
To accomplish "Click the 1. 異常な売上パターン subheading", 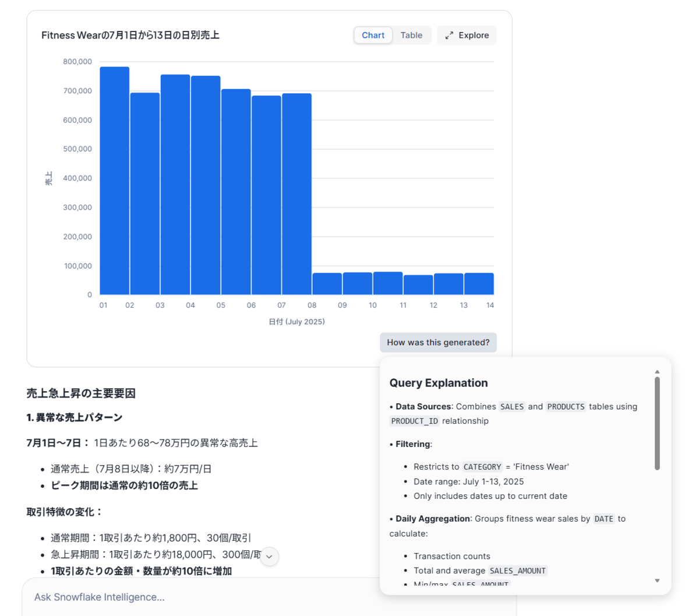I will pos(75,417).
